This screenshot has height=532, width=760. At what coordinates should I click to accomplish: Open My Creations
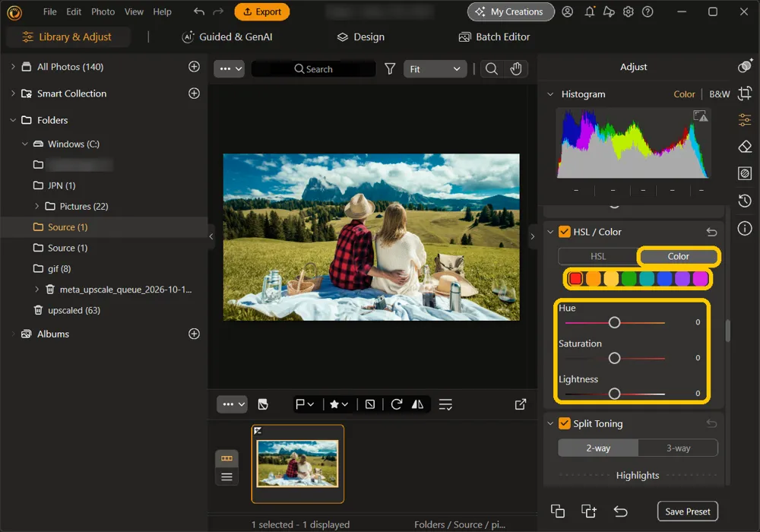(x=511, y=11)
